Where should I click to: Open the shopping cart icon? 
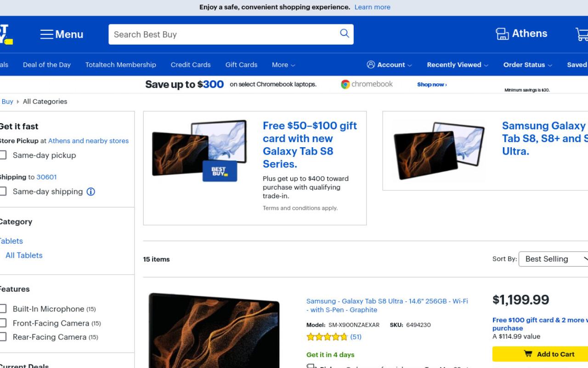click(582, 34)
